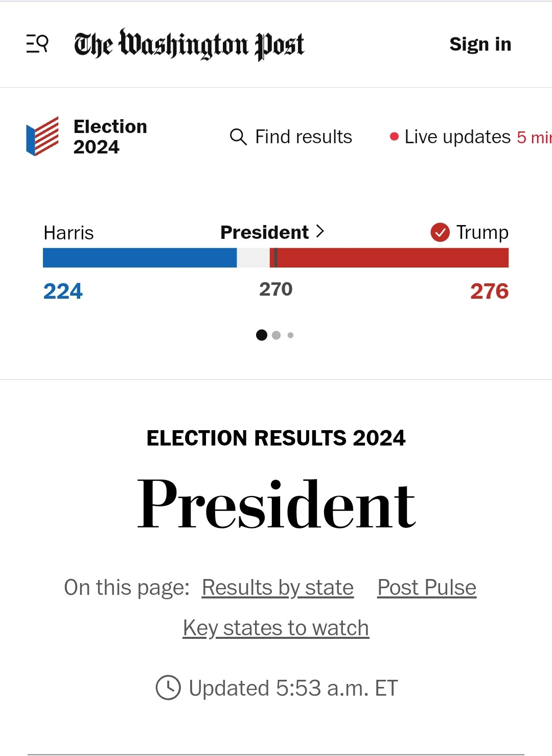Click the clock icon beside Updated time
Image resolution: width=552 pixels, height=756 pixels.
pyautogui.click(x=168, y=687)
